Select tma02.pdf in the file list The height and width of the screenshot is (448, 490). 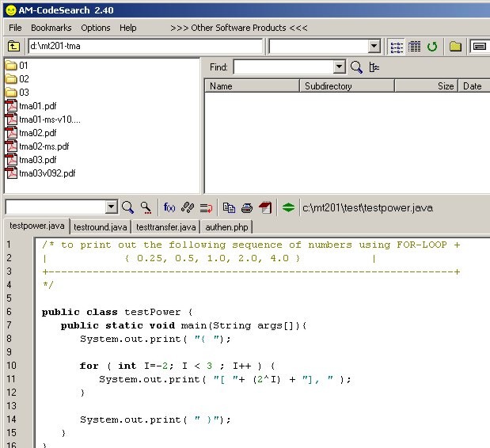point(31,133)
